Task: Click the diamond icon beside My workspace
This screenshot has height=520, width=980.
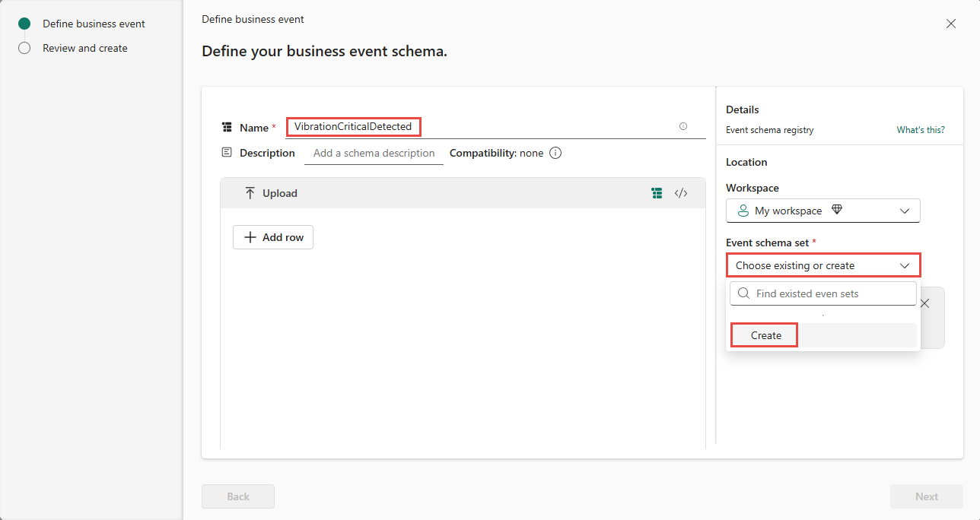Action: [836, 211]
